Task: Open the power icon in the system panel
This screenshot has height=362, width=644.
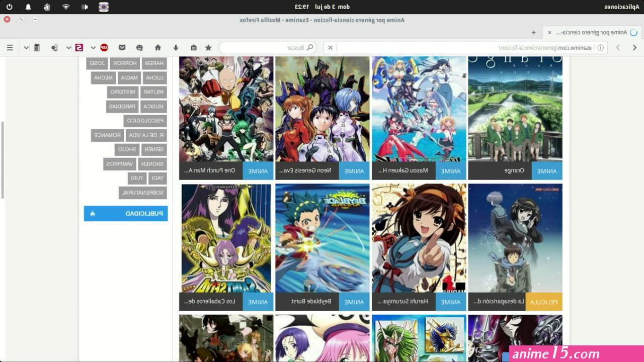Action: coord(9,7)
